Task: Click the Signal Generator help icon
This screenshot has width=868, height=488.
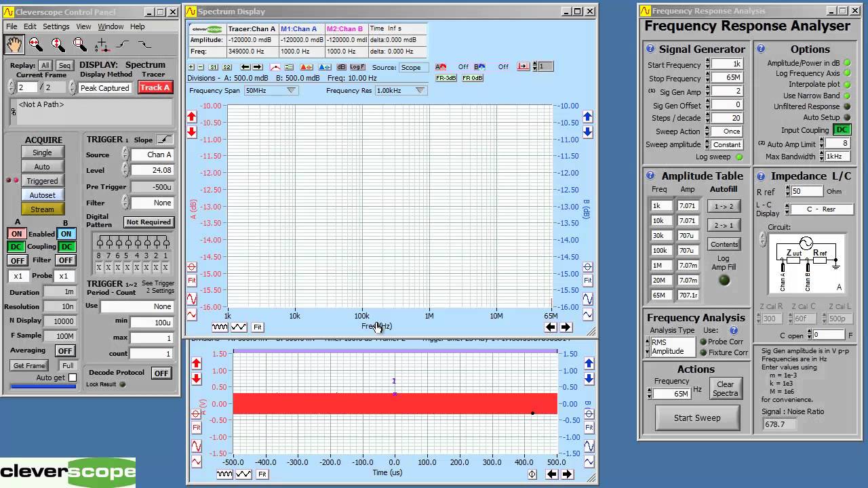Action: tap(650, 49)
